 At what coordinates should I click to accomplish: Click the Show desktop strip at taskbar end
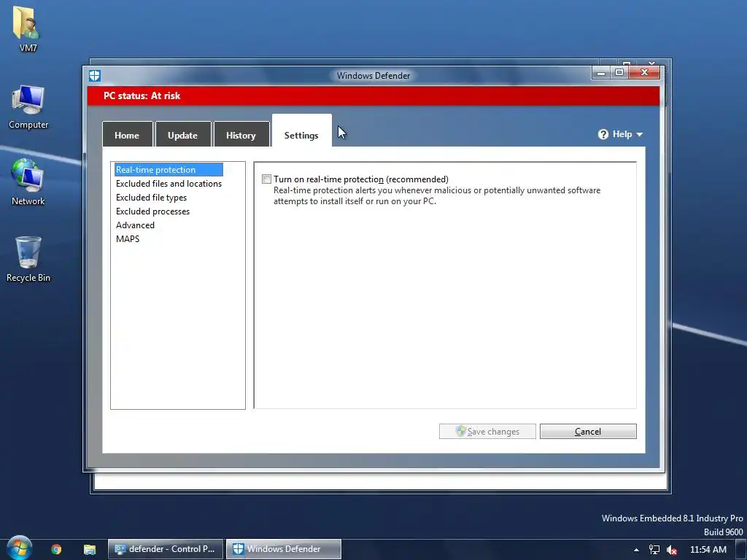click(x=741, y=550)
